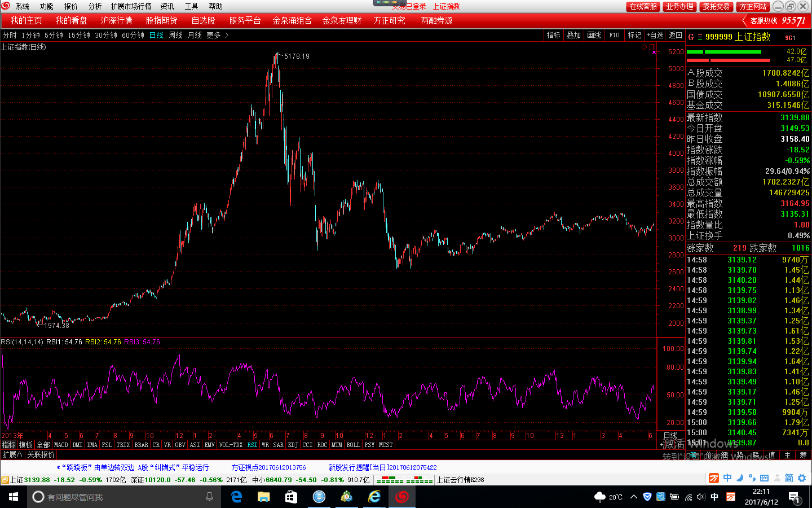Go to 沪深行情 in the red navigation bar
Image resolution: width=812 pixels, height=508 pixels.
click(117, 20)
